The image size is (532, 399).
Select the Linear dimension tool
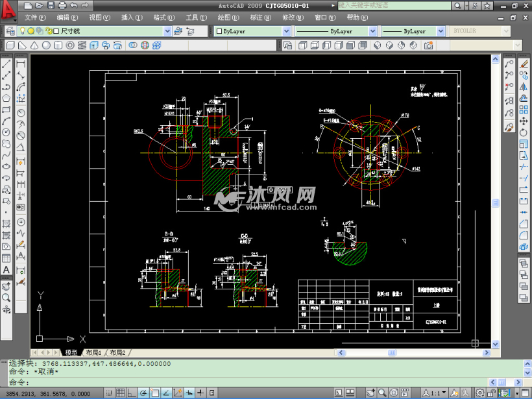[21, 64]
